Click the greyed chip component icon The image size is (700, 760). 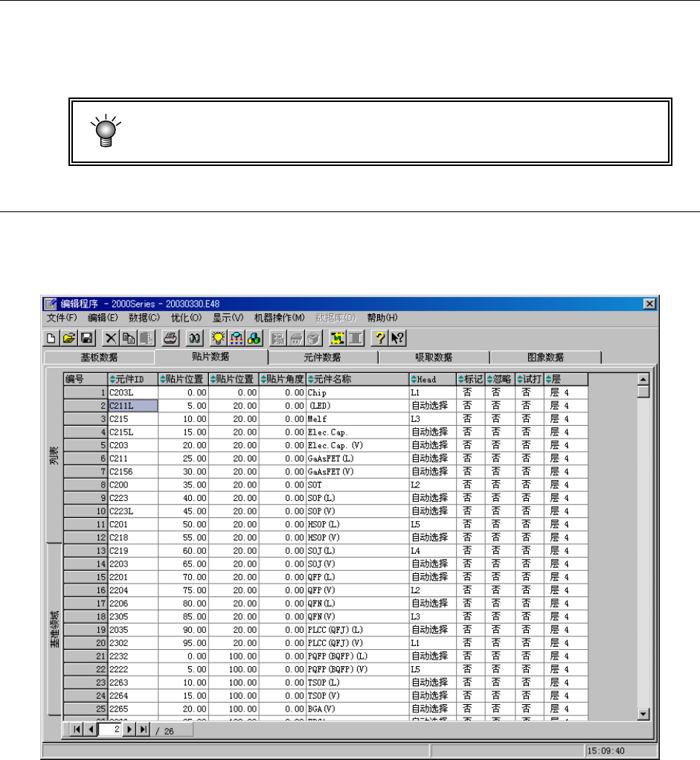pos(296,338)
